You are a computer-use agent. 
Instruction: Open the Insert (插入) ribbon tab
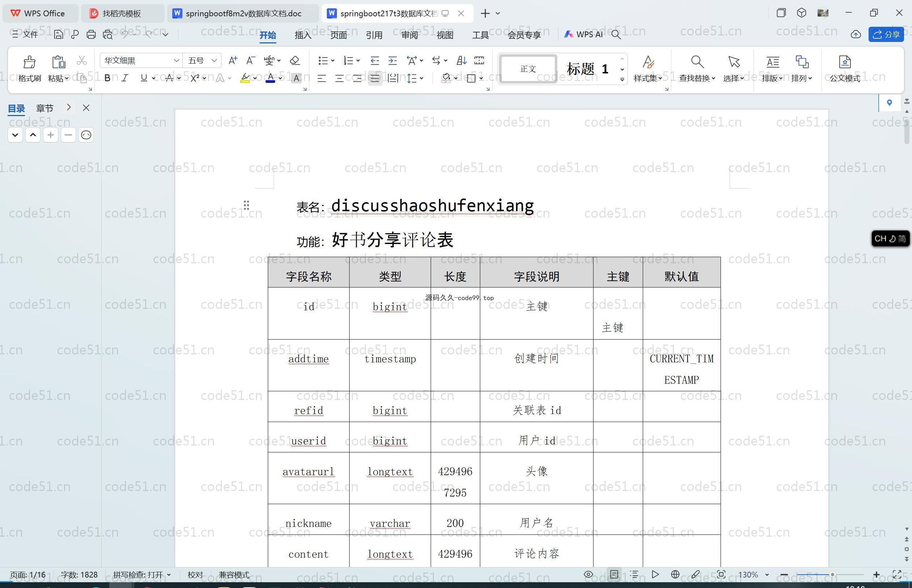point(303,35)
